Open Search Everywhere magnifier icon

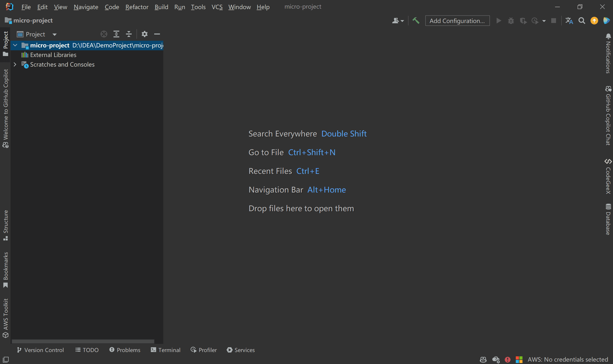(x=582, y=21)
